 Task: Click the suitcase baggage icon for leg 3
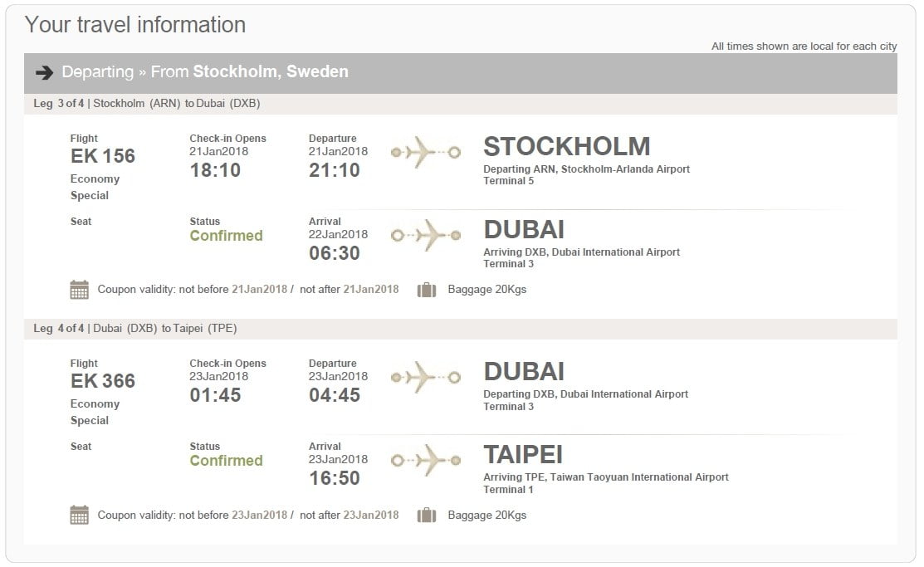coord(427,290)
